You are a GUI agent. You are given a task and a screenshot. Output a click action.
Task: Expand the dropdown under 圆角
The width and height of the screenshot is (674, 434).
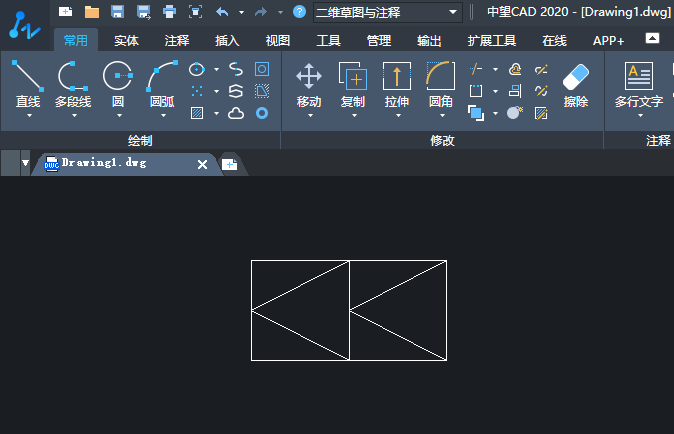pos(442,116)
